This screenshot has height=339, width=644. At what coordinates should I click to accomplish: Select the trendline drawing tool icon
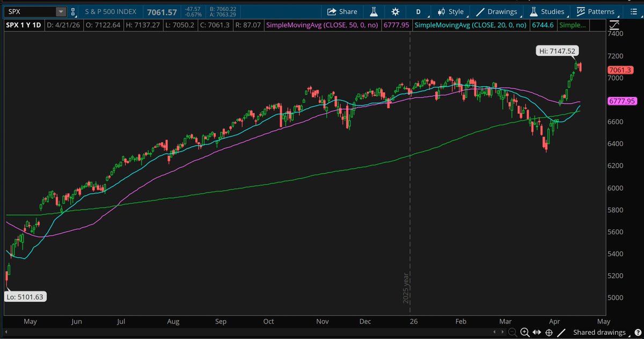pyautogui.click(x=562, y=333)
